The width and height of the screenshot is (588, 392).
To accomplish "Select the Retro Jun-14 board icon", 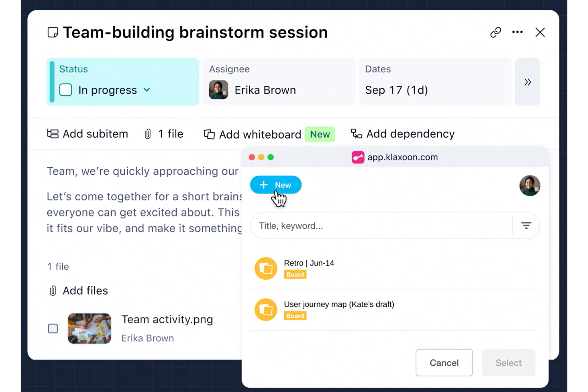I will click(266, 268).
